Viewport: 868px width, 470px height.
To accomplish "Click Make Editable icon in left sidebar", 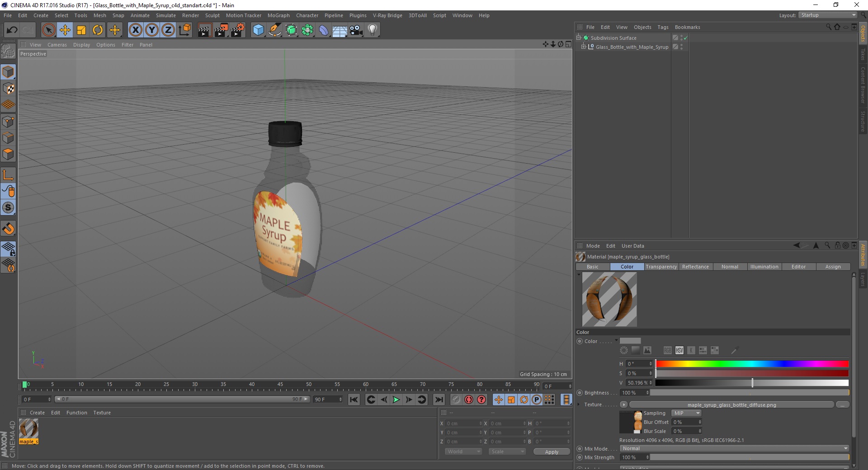I will [x=8, y=52].
